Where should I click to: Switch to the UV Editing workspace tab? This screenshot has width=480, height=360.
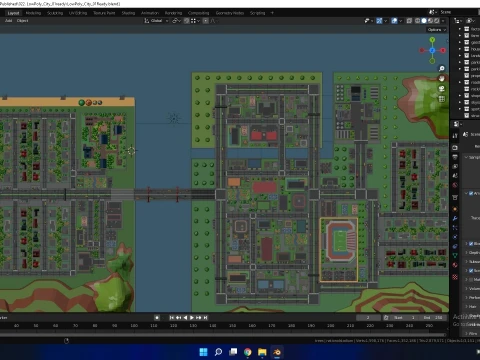78,13
